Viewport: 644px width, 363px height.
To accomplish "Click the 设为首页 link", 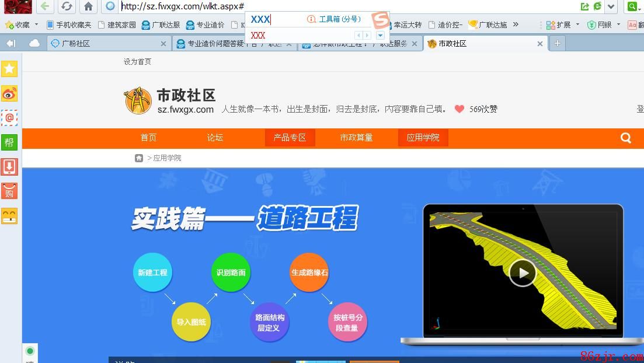I will 137,62.
